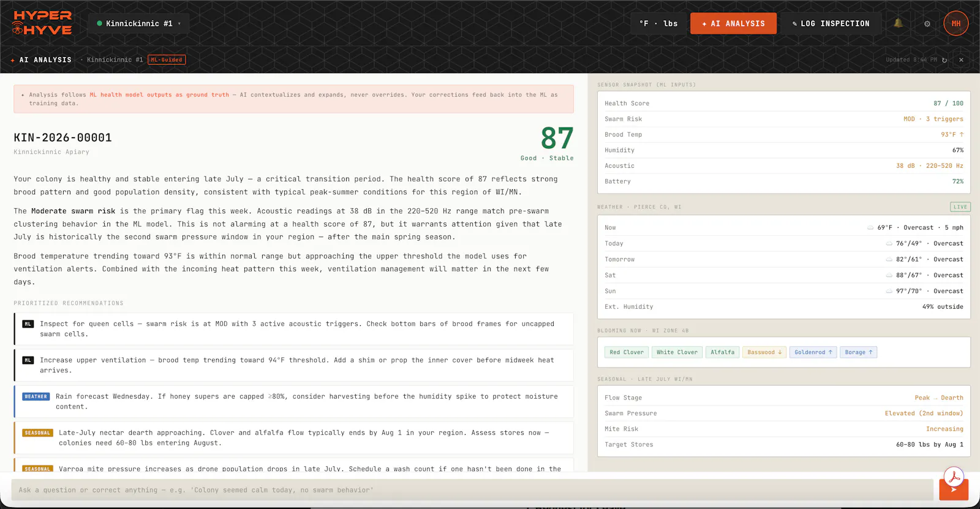Click the Health Score 87 / 100 value
The width and height of the screenshot is (980, 509).
click(x=948, y=104)
